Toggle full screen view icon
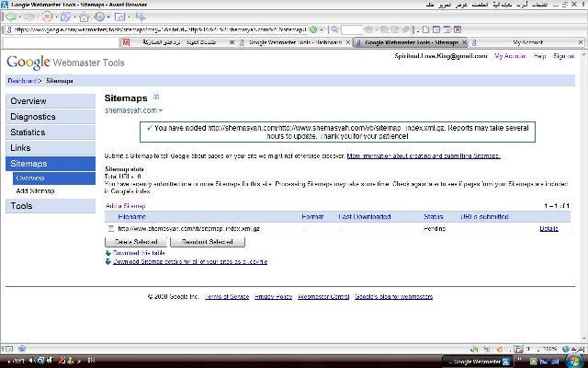 119,17
